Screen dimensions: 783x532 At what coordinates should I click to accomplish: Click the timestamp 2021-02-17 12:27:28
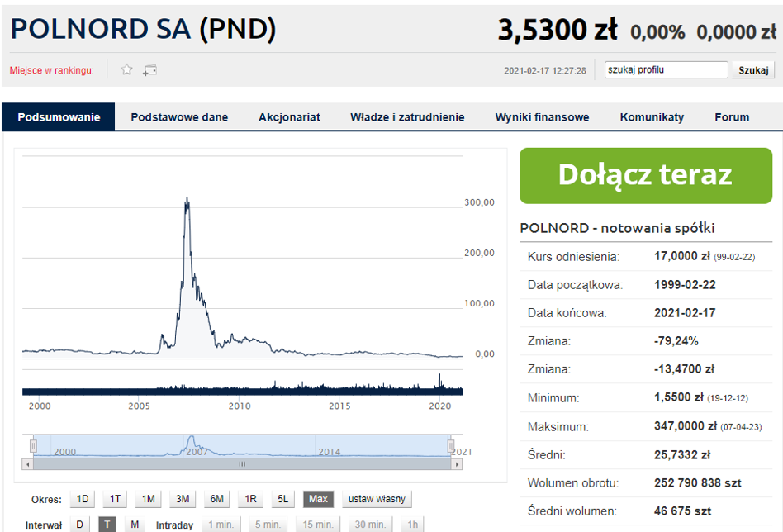tap(545, 70)
